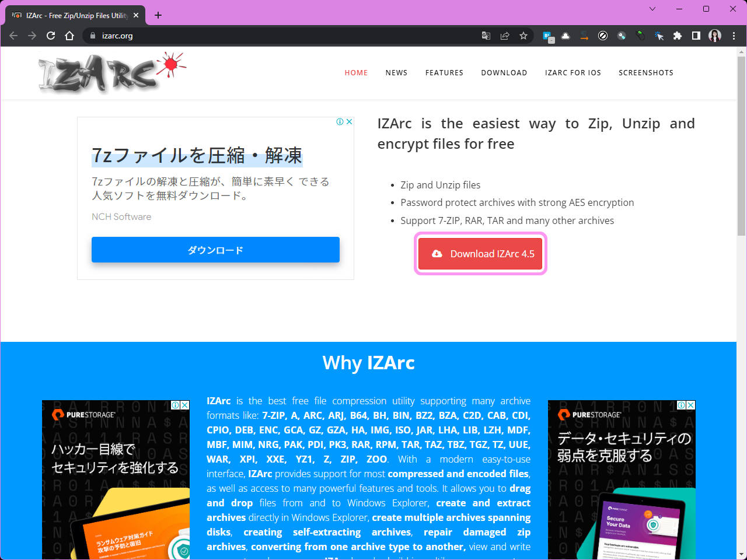
Task: Open the Chrome three-dot menu
Action: coord(734,36)
